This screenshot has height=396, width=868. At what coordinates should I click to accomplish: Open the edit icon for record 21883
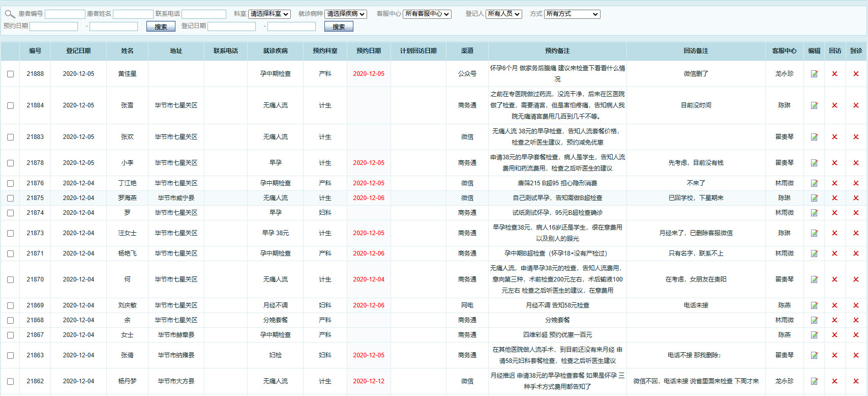click(x=814, y=137)
